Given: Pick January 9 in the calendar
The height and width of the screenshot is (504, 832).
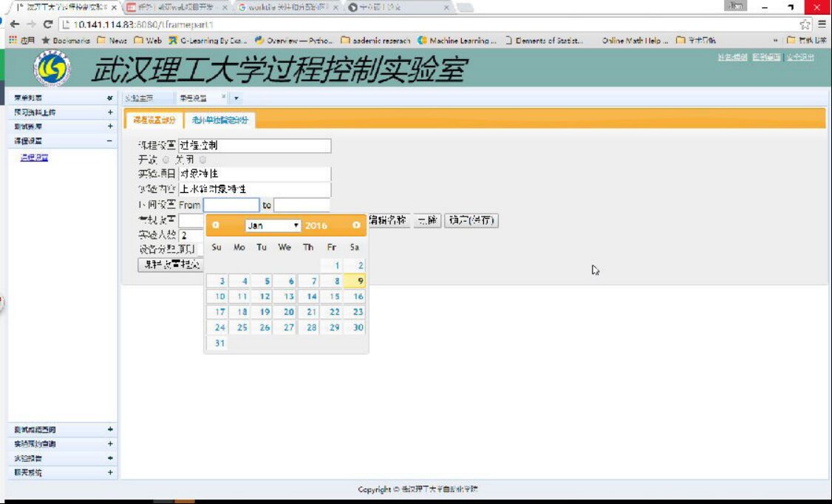Looking at the screenshot, I should click(355, 281).
